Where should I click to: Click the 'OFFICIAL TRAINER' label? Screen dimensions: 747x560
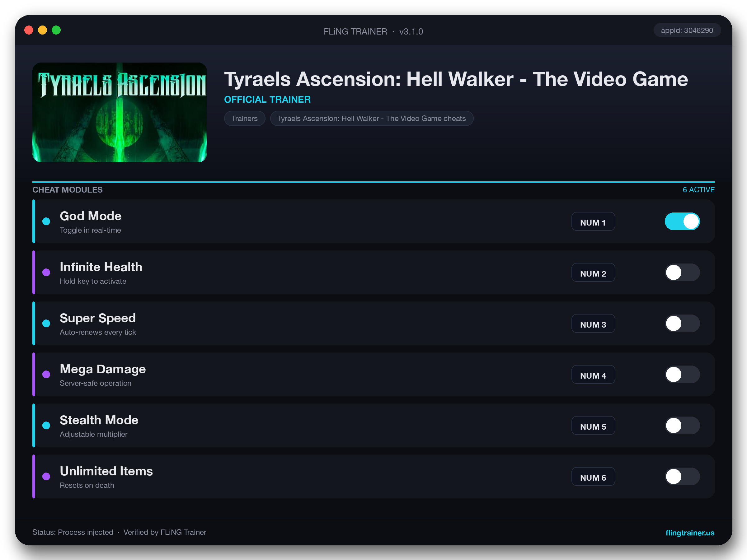click(x=267, y=100)
